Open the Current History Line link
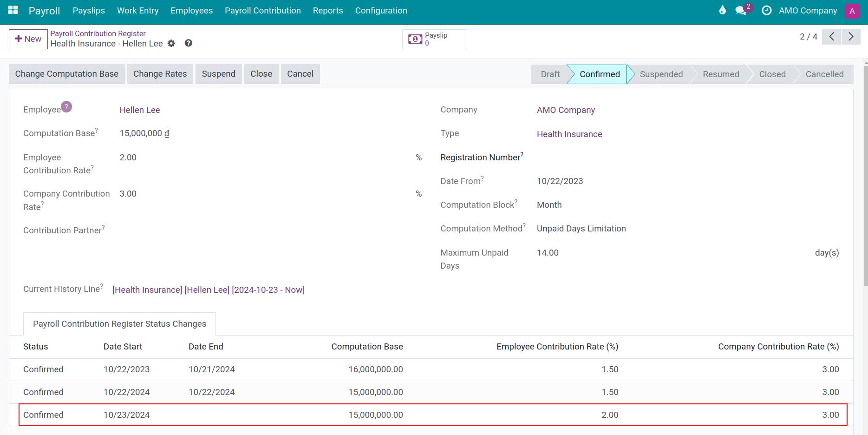 pyautogui.click(x=208, y=290)
